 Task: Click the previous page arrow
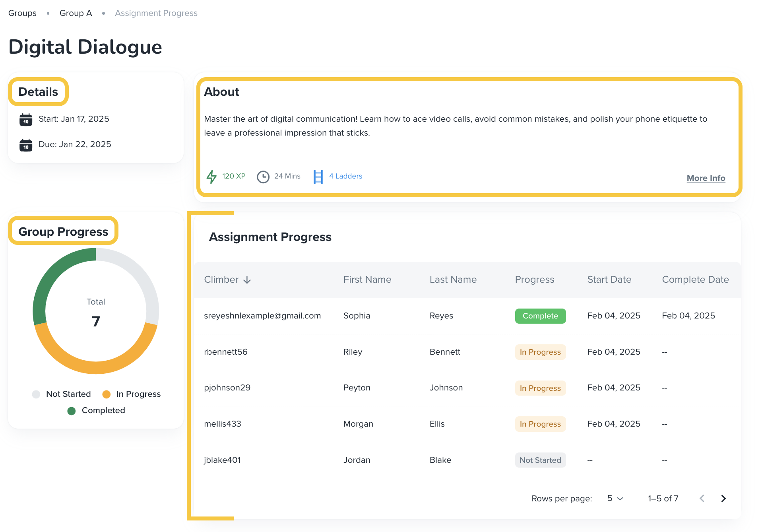[702, 499]
